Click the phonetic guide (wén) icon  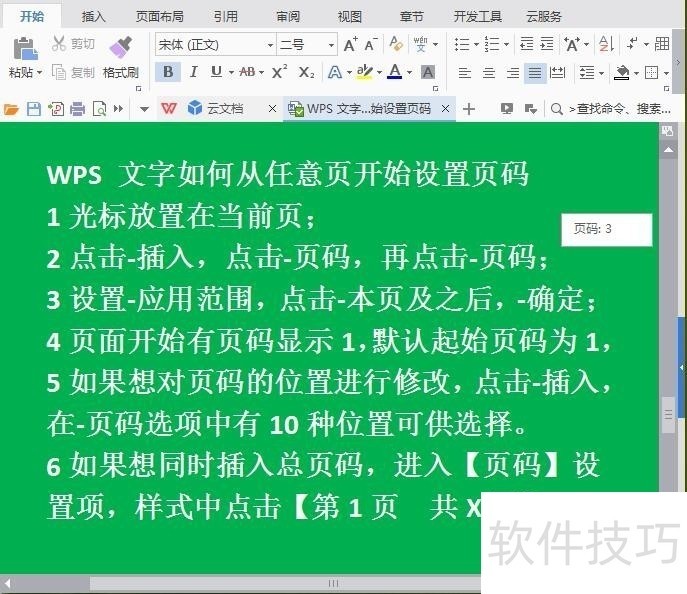(x=421, y=44)
